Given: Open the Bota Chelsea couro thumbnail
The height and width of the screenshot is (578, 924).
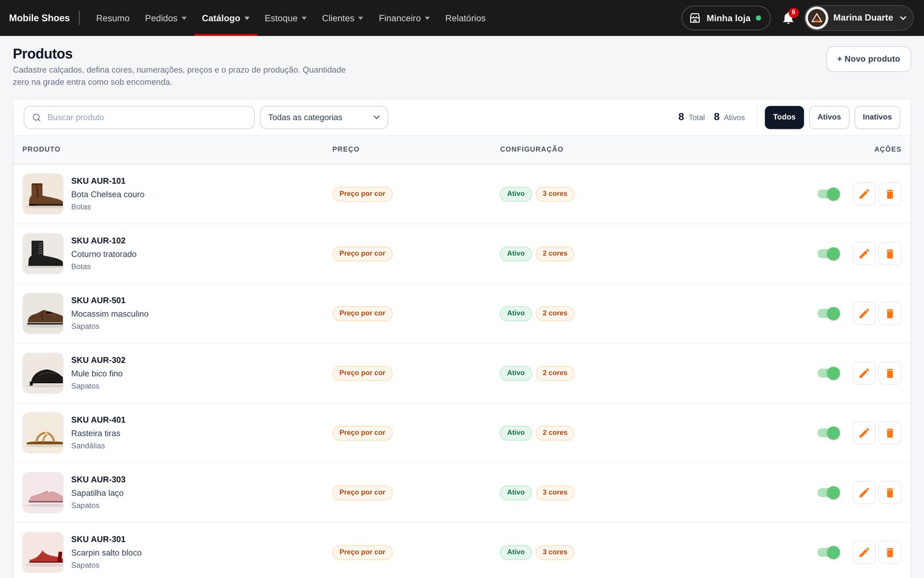Looking at the screenshot, I should pyautogui.click(x=43, y=194).
